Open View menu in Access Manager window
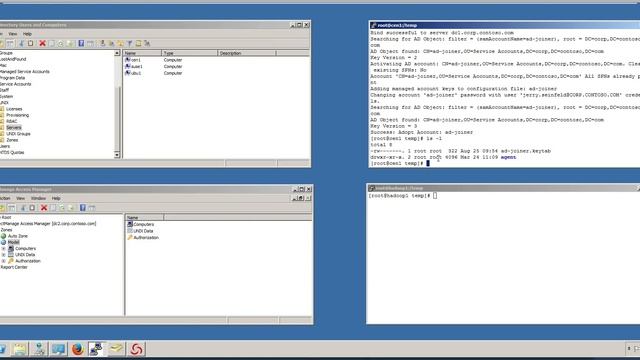Viewport: 640px width, 360px height. (x=20, y=198)
